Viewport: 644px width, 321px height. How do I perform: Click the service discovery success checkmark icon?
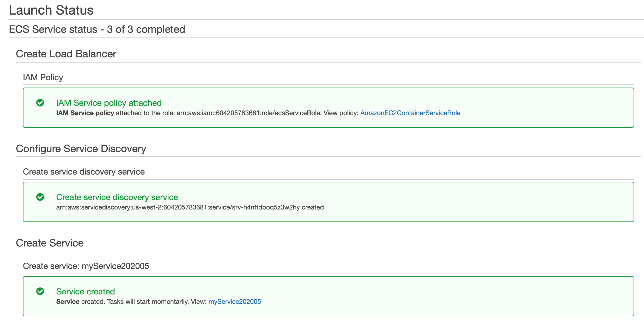[x=40, y=197]
